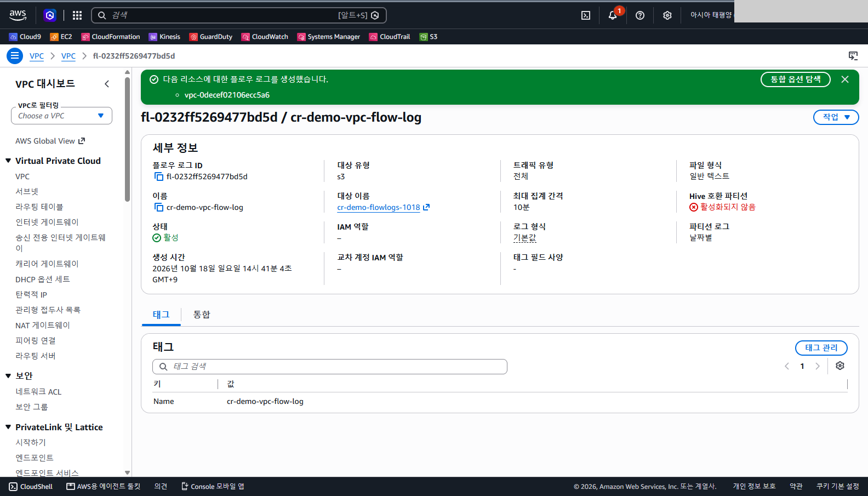Open AWS Global View external link
The width and height of the screenshot is (868, 496).
[x=50, y=141]
